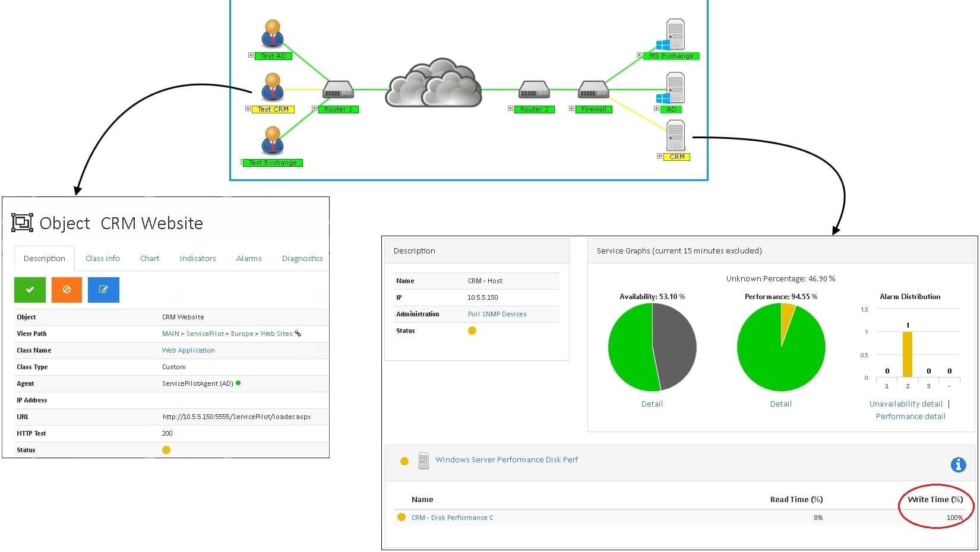980x552 pixels.
Task: Switch to the Diagnostics tab
Action: 302,258
